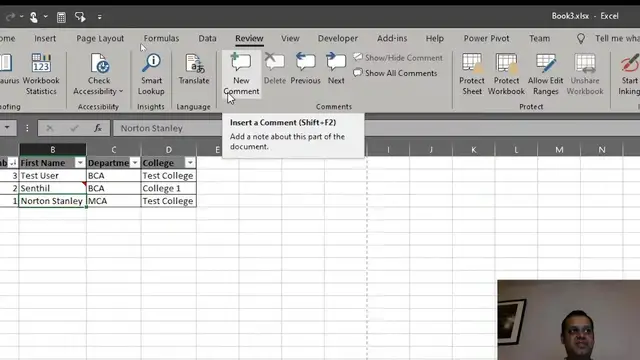Open the Power Pivot tab
Screen dimensions: 640x360
486,38
